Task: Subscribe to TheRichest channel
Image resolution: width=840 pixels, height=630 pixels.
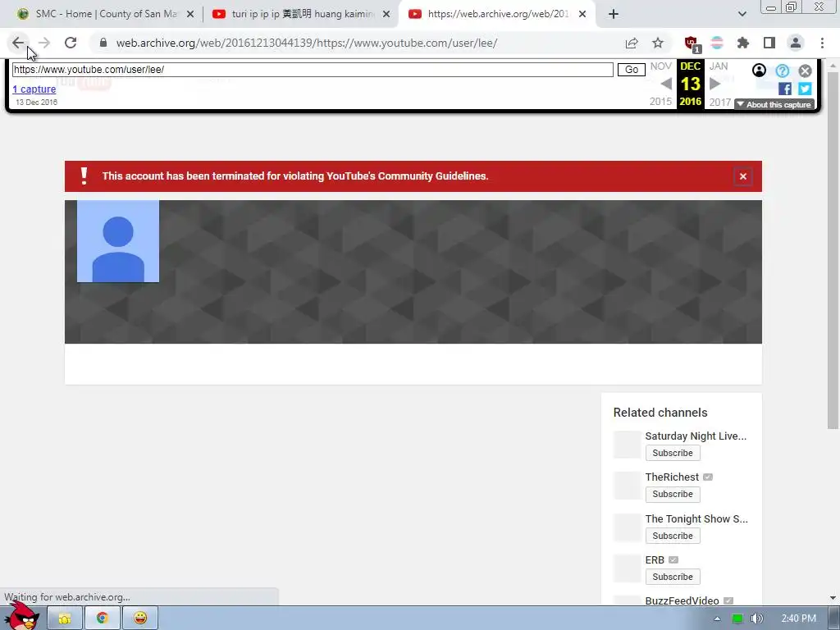Action: pos(673,494)
